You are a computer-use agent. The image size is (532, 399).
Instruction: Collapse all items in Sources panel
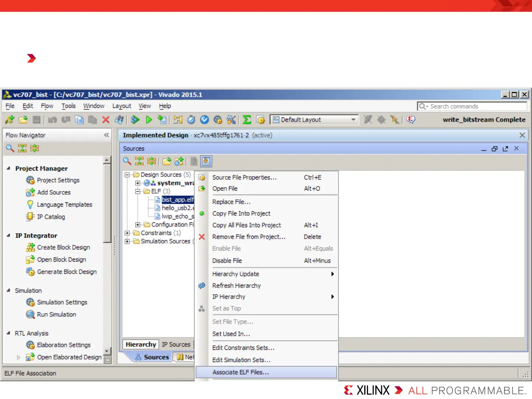click(x=139, y=161)
